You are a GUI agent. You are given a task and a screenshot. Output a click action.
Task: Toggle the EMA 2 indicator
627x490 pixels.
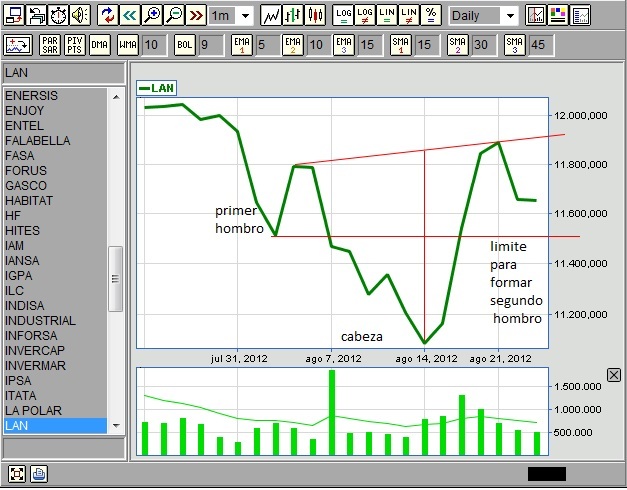coord(293,45)
